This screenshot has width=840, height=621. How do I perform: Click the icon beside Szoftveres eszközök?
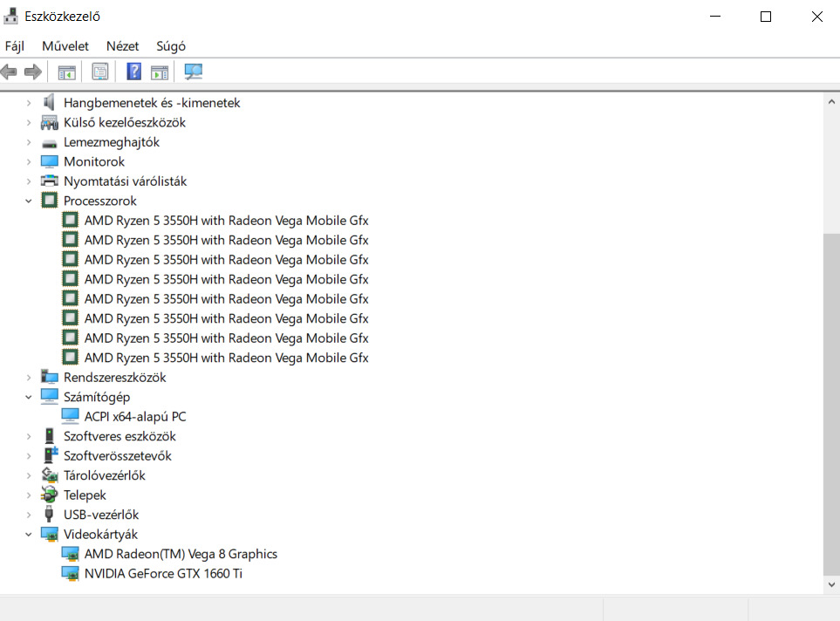[50, 435]
